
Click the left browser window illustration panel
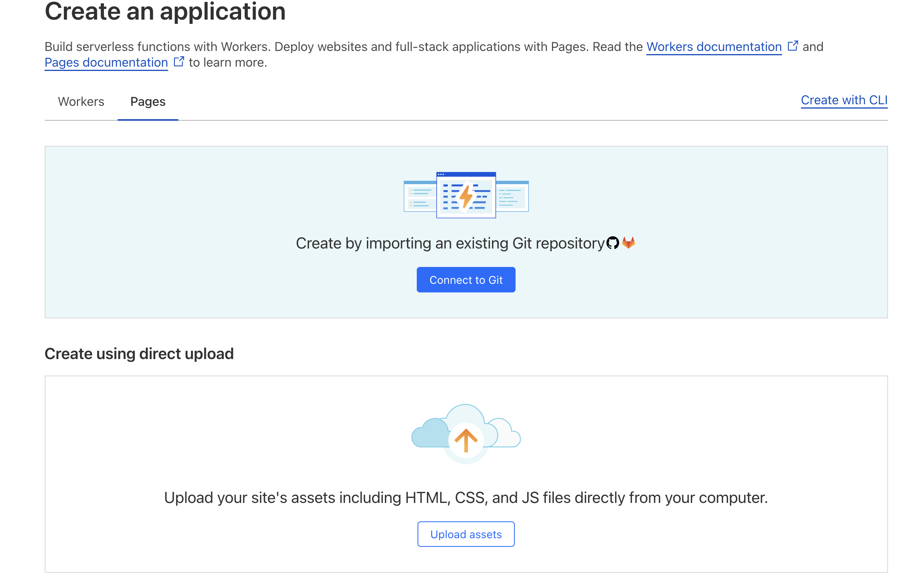(420, 196)
